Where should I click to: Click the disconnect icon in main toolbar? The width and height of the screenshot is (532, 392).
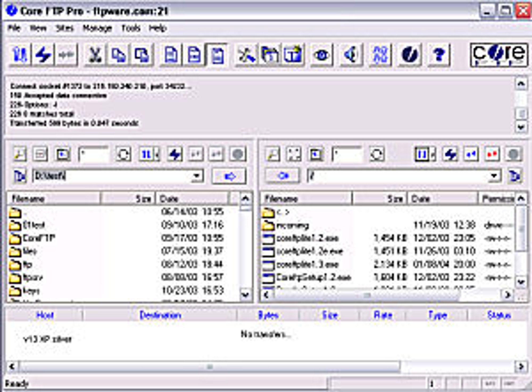coord(66,55)
